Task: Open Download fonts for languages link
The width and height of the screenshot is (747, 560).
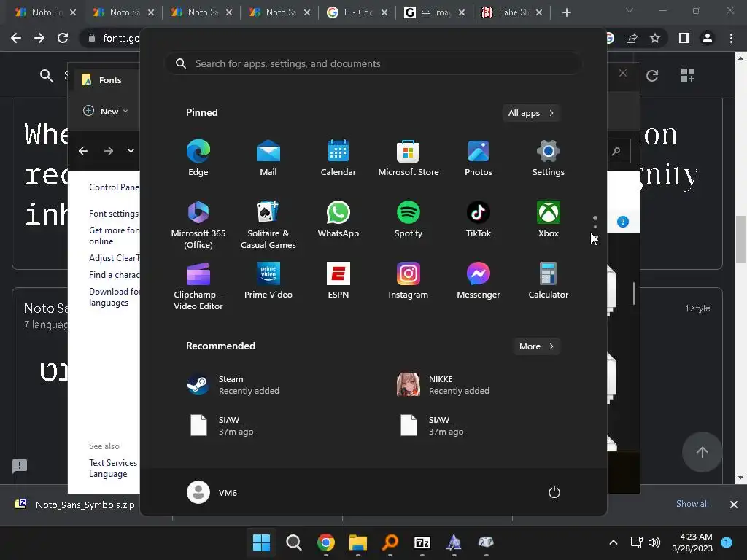Action: [114, 297]
